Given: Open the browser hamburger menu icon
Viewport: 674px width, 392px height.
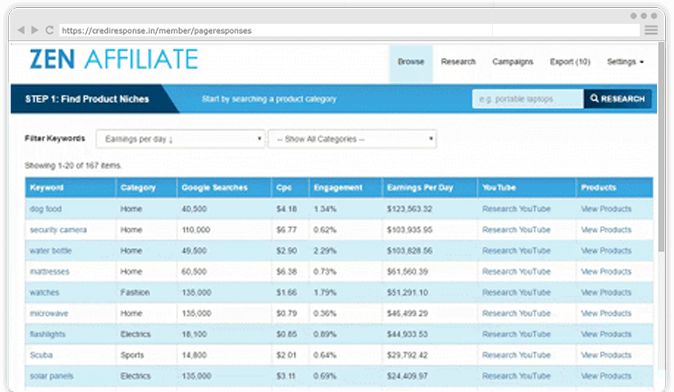Looking at the screenshot, I should pos(651,30).
